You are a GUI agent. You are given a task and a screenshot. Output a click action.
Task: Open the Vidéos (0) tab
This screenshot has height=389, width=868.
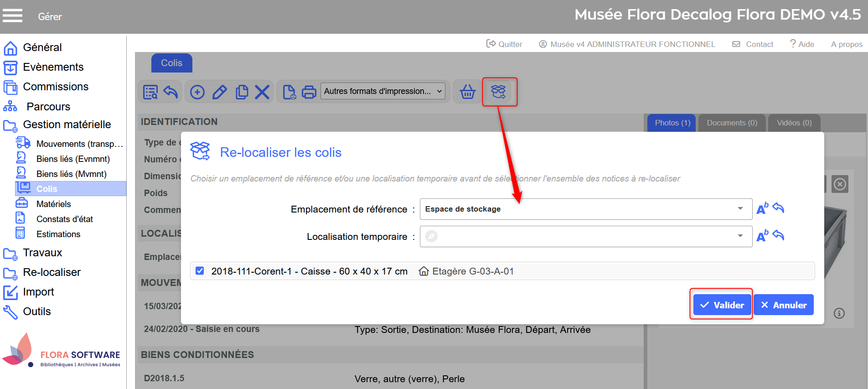coord(794,123)
